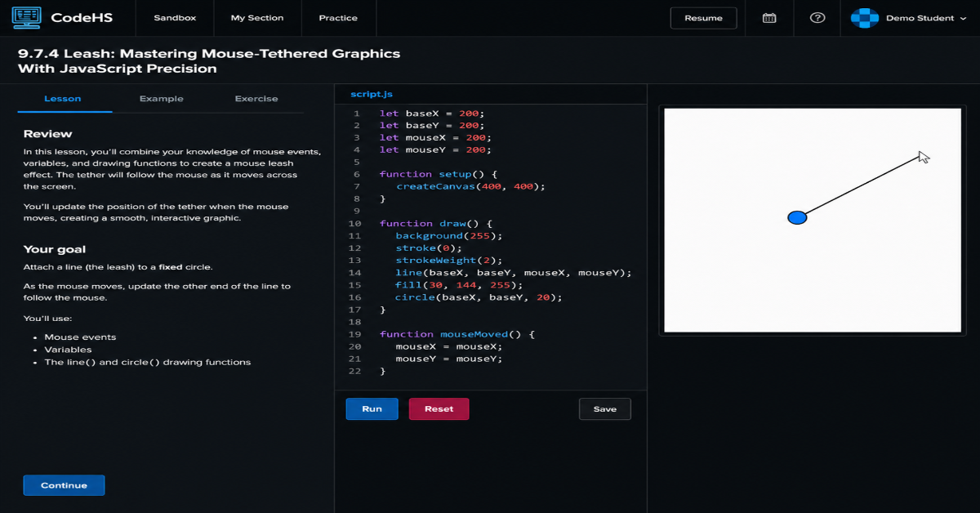Click code 'background(255);'
The width and height of the screenshot is (980, 513).
449,235
